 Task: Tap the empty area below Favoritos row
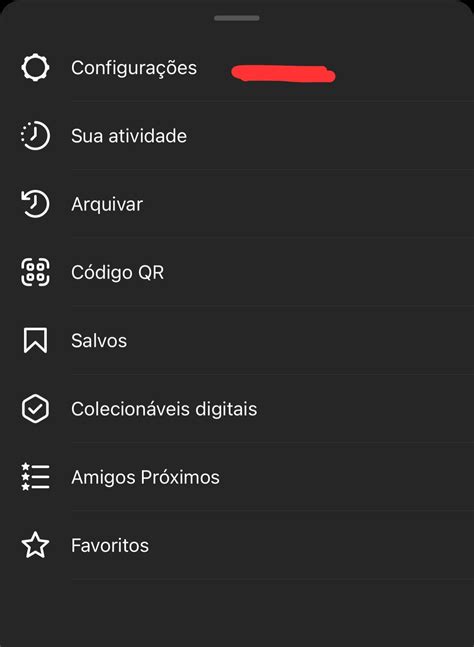[237, 613]
